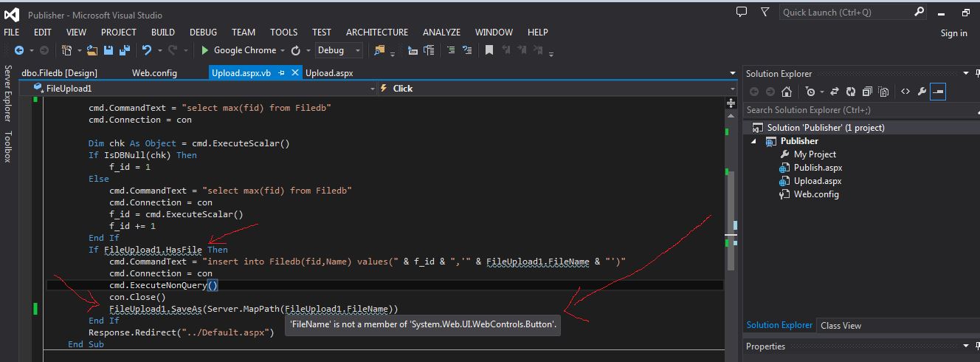Click Pending Changes Filter clock icon
The width and height of the screenshot is (980, 362).
tap(810, 92)
